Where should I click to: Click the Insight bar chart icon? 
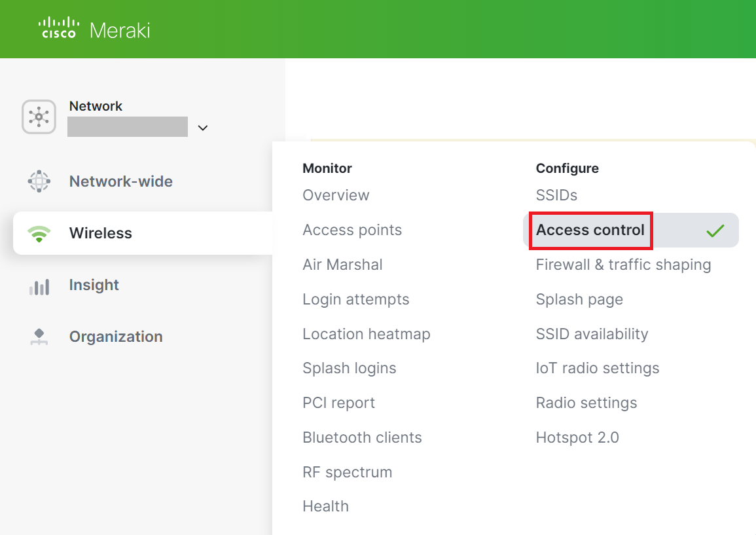pos(39,286)
